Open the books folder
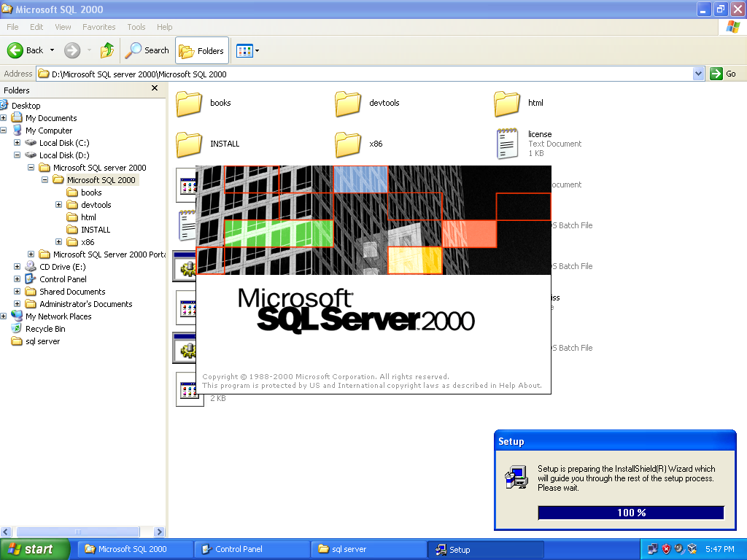Viewport: 747px width, 560px height. point(188,104)
